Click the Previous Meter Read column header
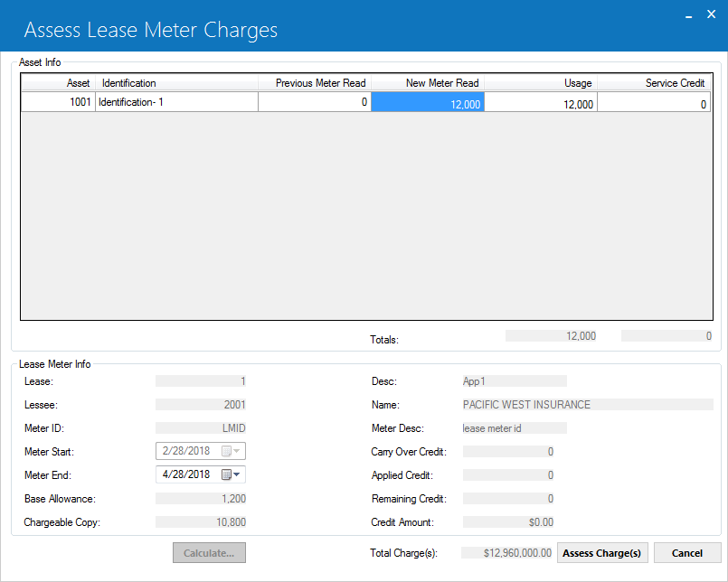The width and height of the screenshot is (728, 582). click(315, 82)
